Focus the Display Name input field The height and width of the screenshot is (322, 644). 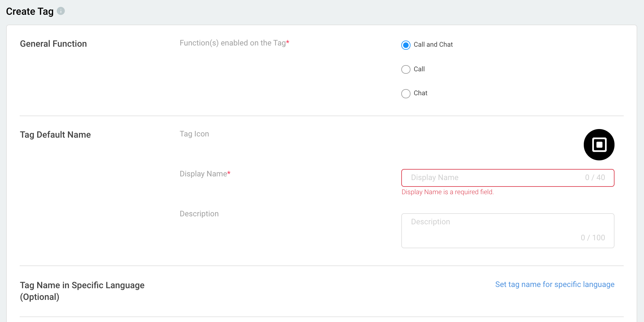508,178
